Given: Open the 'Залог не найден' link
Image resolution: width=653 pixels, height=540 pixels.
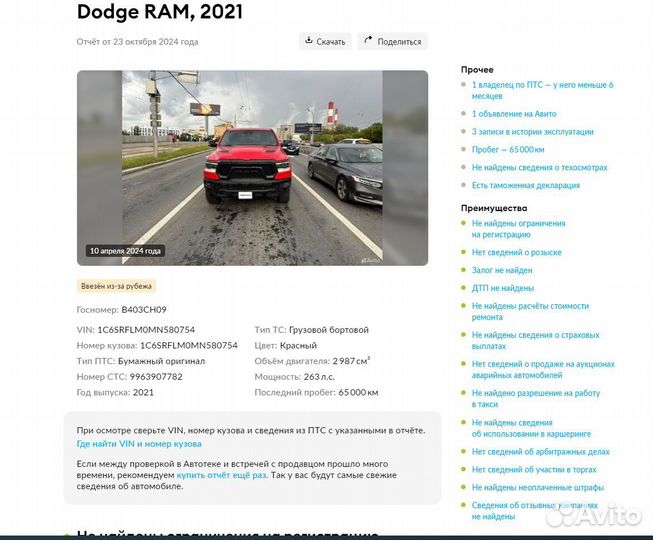Looking at the screenshot, I should tap(502, 270).
